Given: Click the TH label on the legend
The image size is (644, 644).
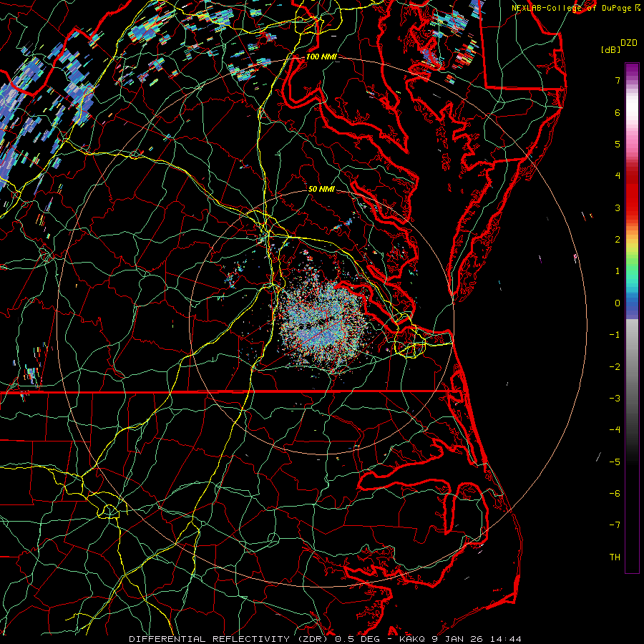Looking at the screenshot, I should click(x=615, y=557).
